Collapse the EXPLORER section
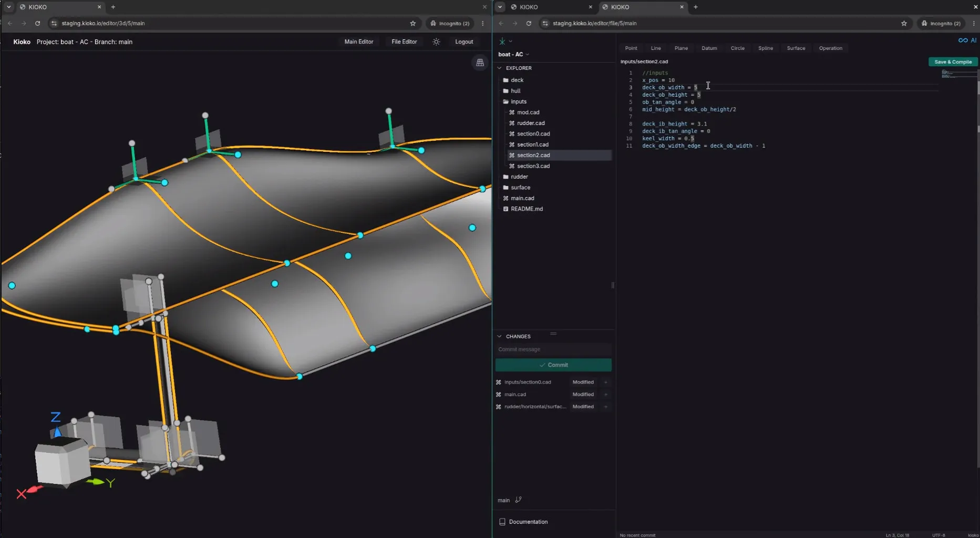Screen dimensions: 980x538 click(500, 68)
